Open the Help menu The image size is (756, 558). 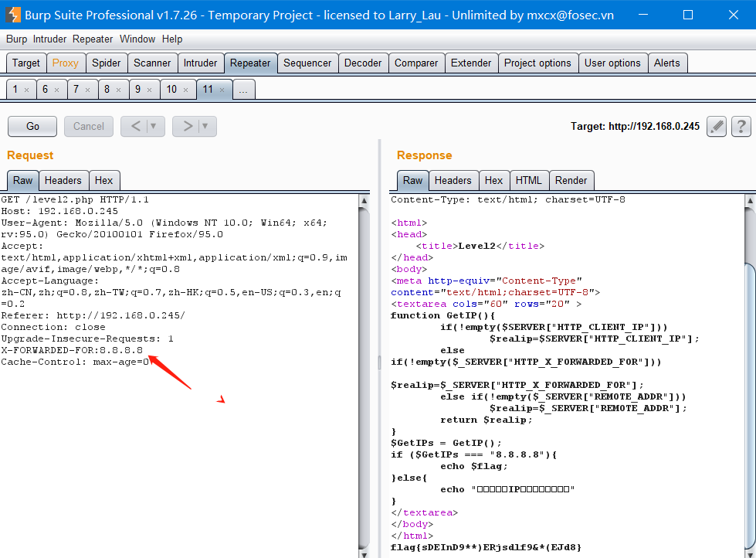172,39
